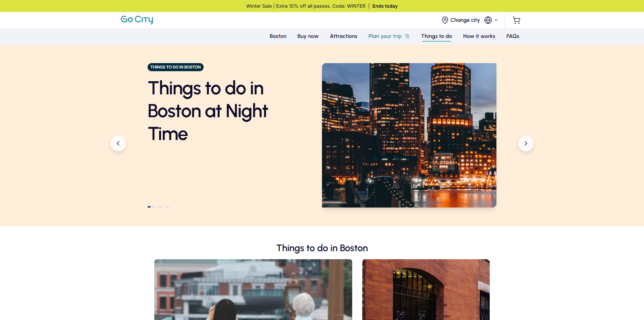Click the Boston night skyline image
The height and width of the screenshot is (320, 644).
coord(409,135)
